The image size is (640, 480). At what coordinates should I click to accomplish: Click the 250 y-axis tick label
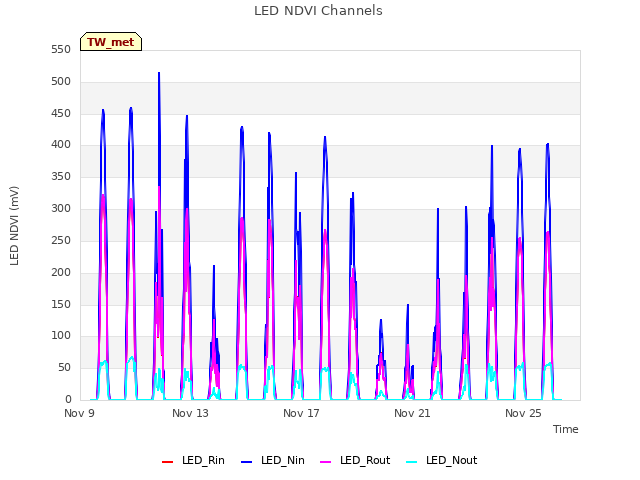pyautogui.click(x=61, y=240)
